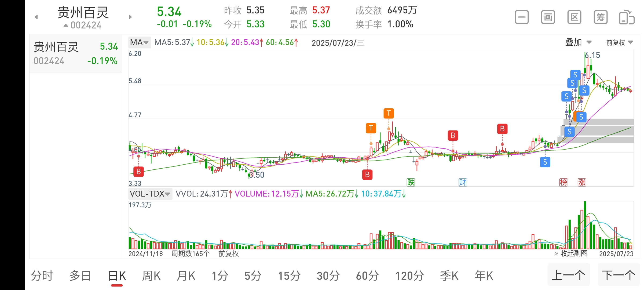Tap the 涨 limit-up marker
Image resolution: width=644 pixels, height=290 pixels.
tap(582, 182)
